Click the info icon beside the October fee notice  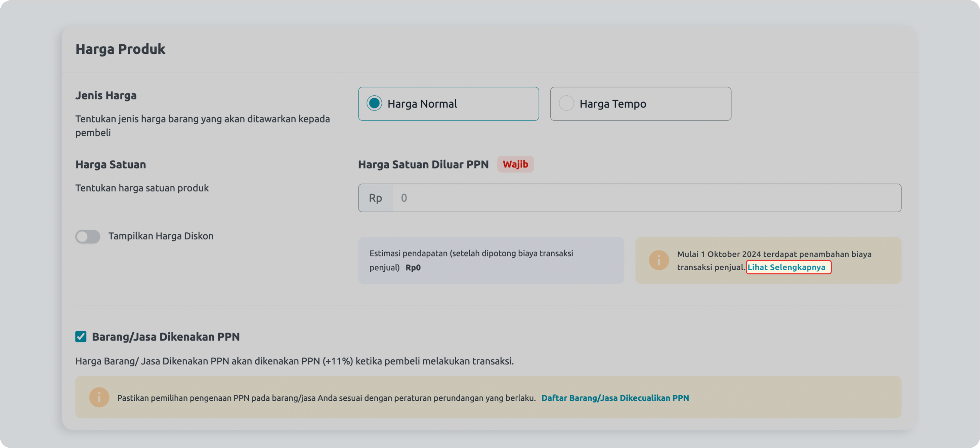point(658,261)
